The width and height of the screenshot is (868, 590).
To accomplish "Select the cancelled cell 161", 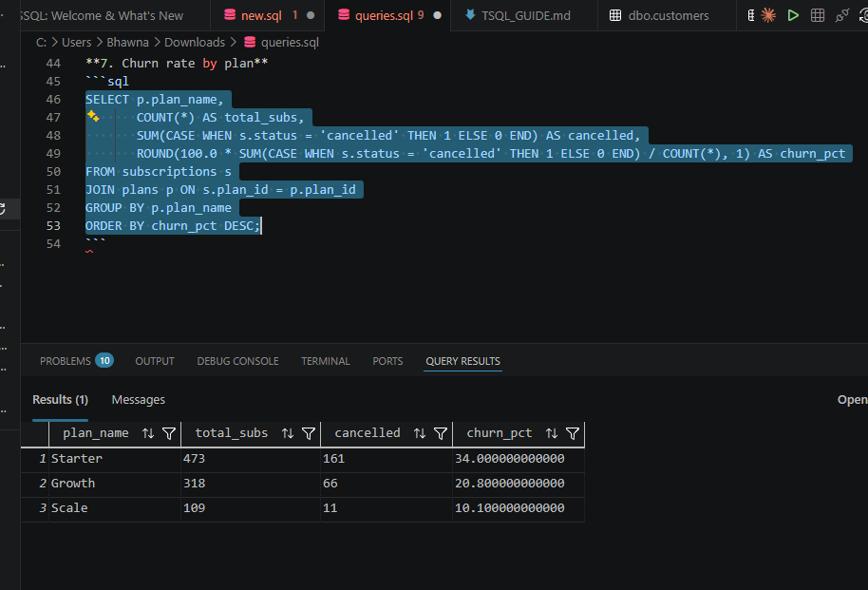I will [x=387, y=459].
